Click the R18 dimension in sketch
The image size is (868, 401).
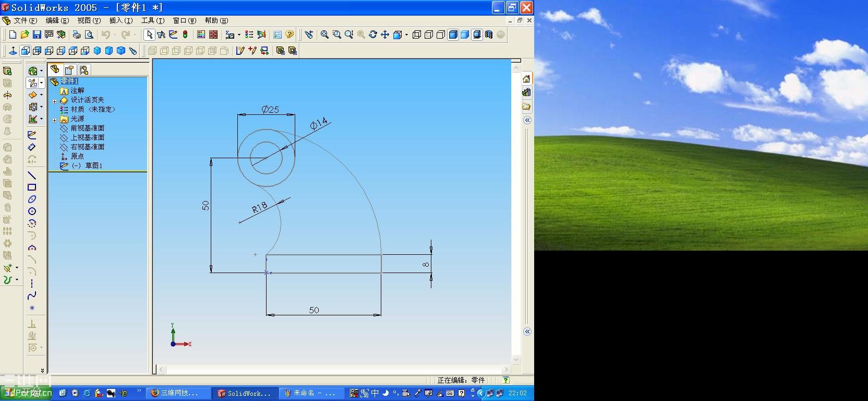259,207
